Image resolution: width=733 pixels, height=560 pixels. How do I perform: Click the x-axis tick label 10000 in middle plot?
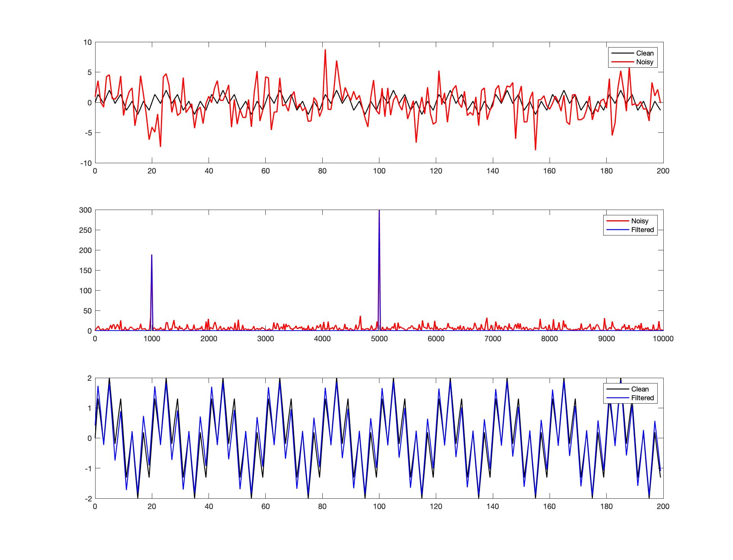click(x=663, y=339)
